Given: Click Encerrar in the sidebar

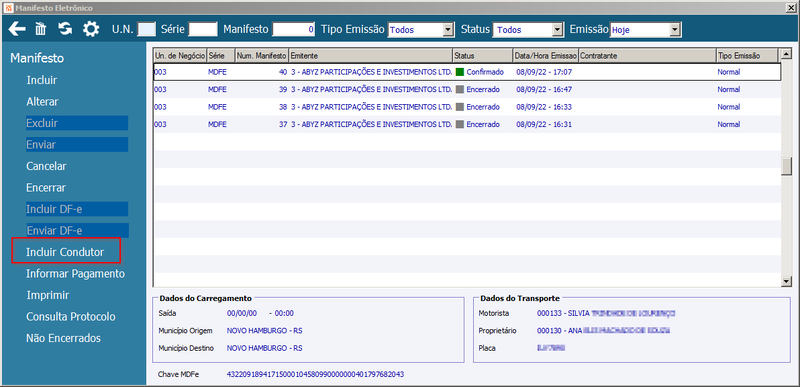Looking at the screenshot, I should point(46,188).
